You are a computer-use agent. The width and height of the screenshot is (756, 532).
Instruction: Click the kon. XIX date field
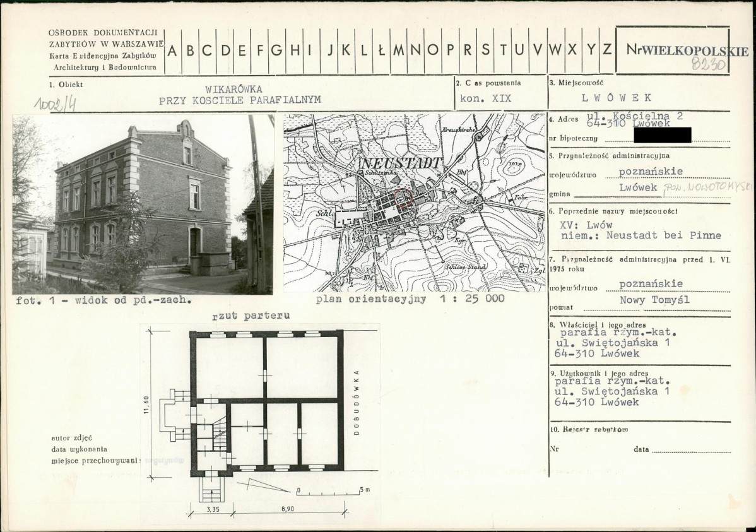tap(485, 99)
